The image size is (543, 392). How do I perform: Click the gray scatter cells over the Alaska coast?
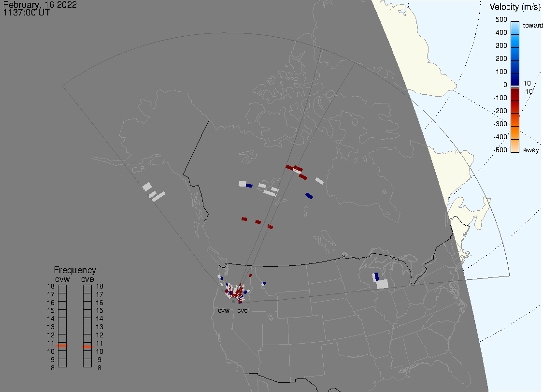pyautogui.click(x=154, y=192)
